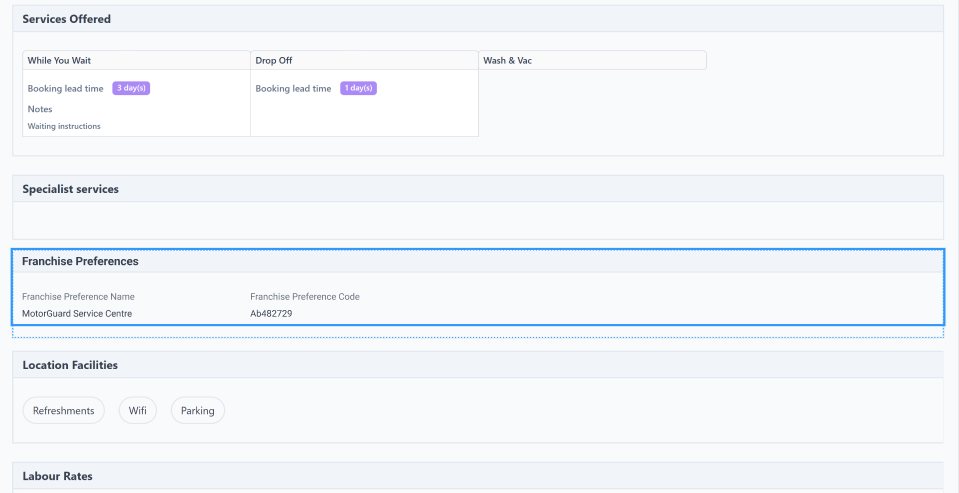The width and height of the screenshot is (959, 493).
Task: Collapse the Location Facilities section header
Action: pyautogui.click(x=70, y=365)
